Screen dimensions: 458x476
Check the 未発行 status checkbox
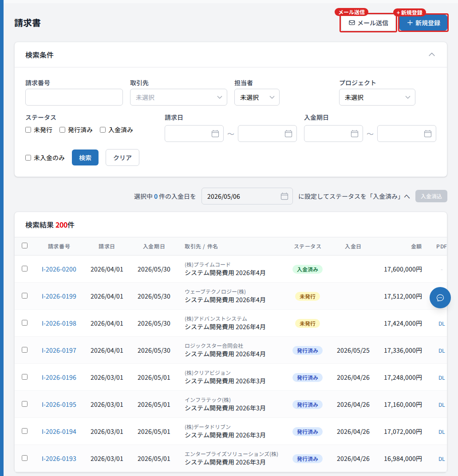(x=28, y=130)
